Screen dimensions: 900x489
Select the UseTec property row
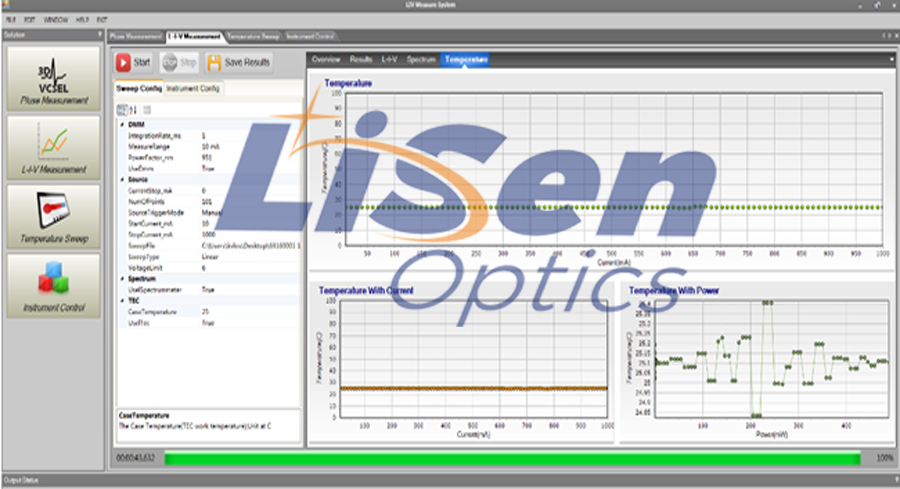pyautogui.click(x=209, y=323)
